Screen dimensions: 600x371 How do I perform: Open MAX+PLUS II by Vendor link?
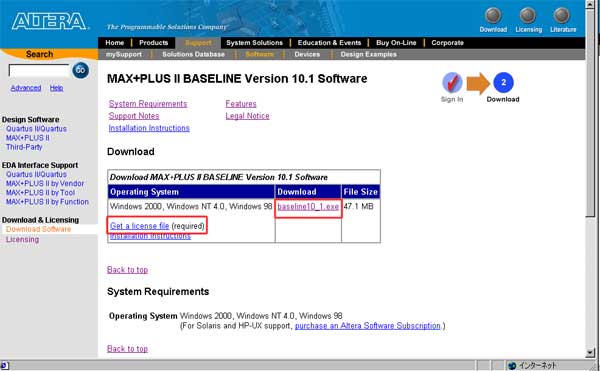[45, 184]
